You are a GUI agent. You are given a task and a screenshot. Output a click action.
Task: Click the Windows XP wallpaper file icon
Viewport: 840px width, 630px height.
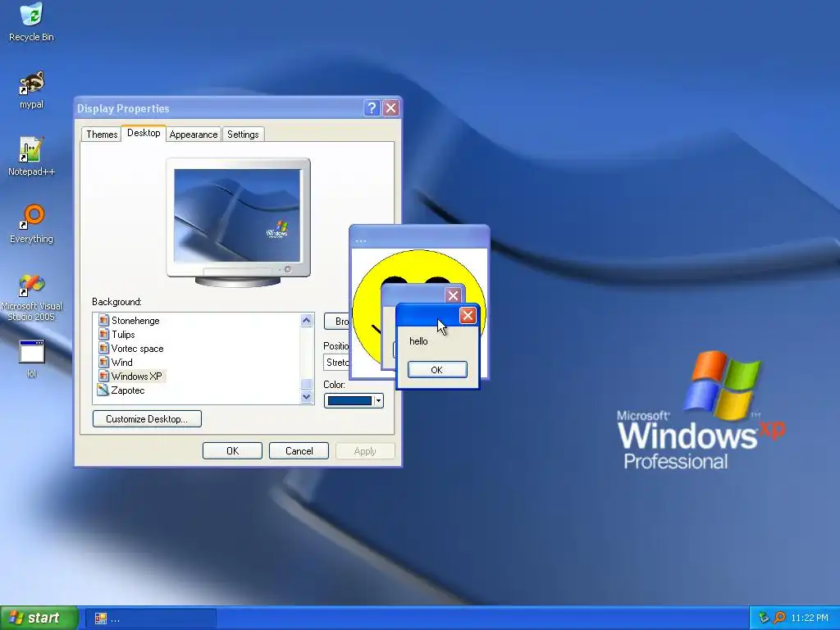(104, 376)
